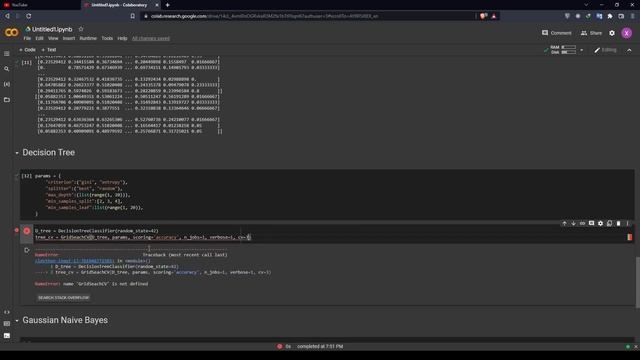This screenshot has height=360, width=640.
Task: Collapse the Gaussian Naive Bayes section
Action: click(x=17, y=321)
